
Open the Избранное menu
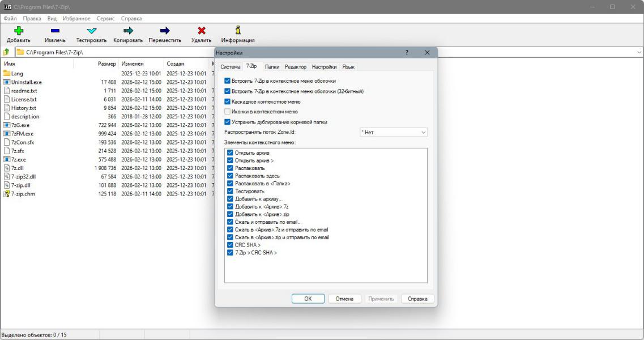(76, 18)
